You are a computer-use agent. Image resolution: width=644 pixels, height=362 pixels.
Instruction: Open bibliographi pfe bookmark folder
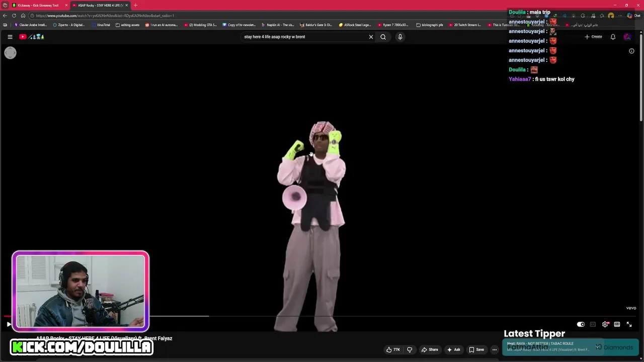(x=430, y=25)
